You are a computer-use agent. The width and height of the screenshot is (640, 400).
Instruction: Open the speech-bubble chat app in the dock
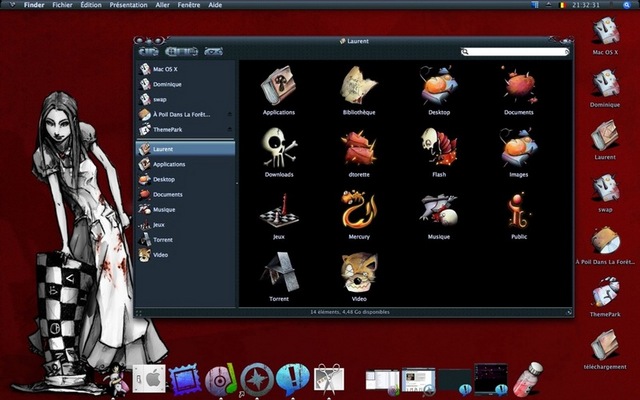(293, 380)
